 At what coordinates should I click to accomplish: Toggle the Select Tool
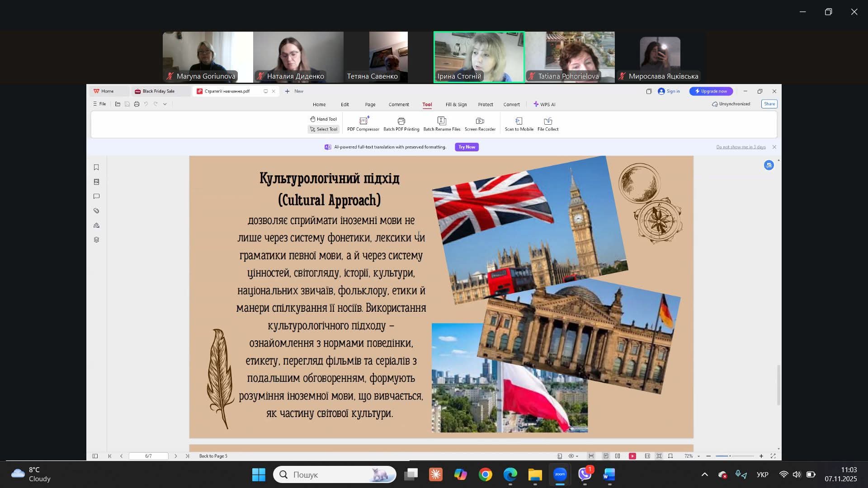(x=323, y=129)
